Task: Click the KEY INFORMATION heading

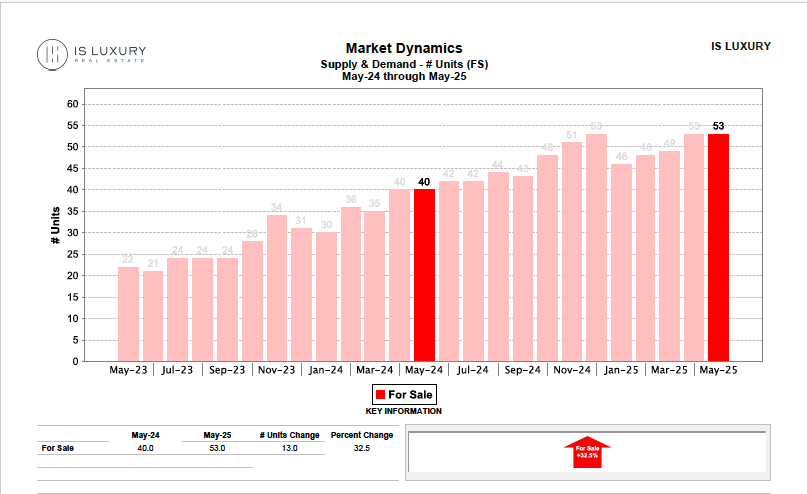Action: [404, 411]
